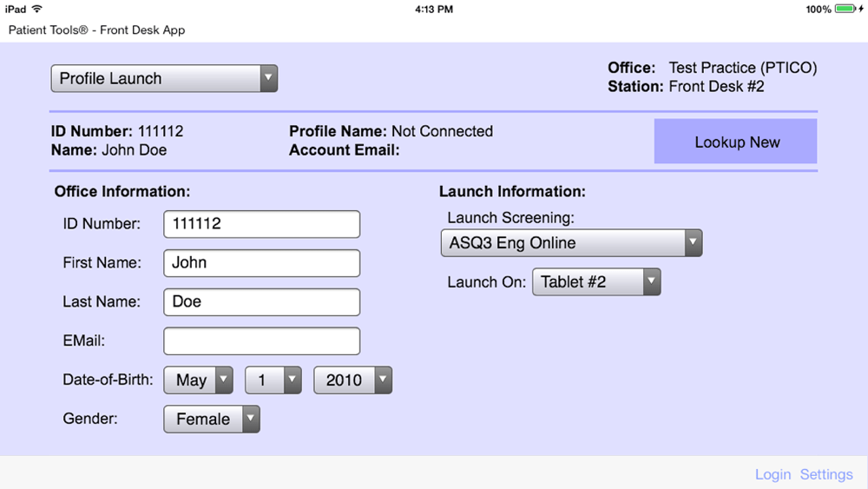Expand the Launch On dropdown Tablet #2

pos(596,282)
